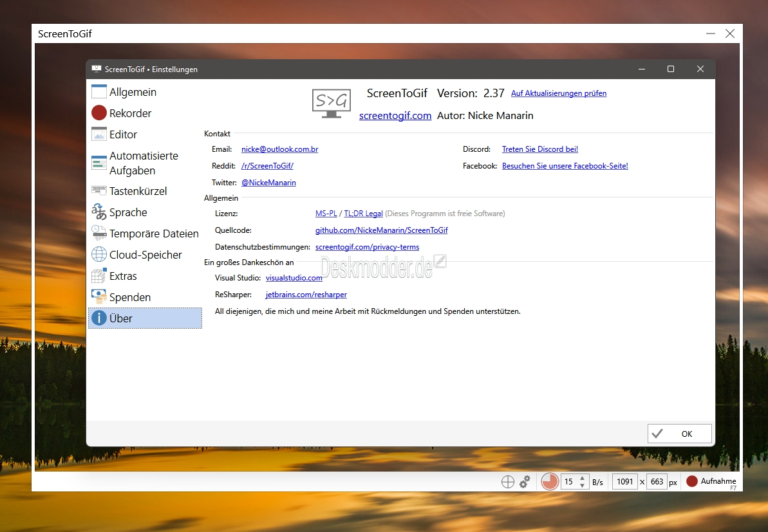768x532 pixels.
Task: Open the screentogif.com link
Action: point(395,116)
